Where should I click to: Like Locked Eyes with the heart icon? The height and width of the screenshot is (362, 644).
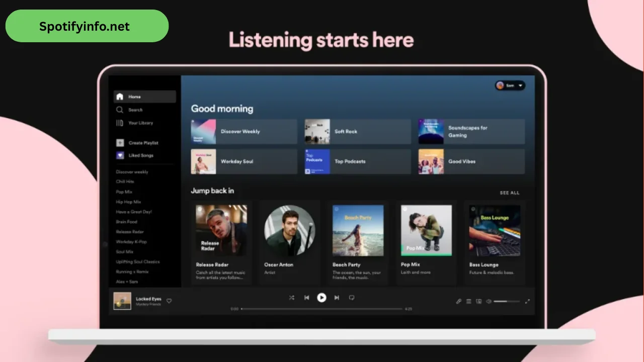(x=169, y=301)
